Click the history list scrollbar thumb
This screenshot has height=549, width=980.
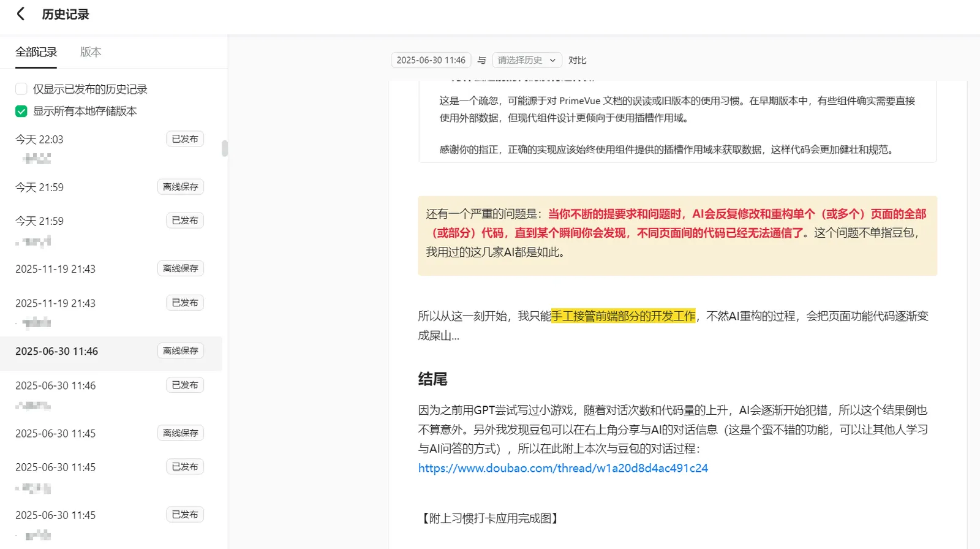225,148
